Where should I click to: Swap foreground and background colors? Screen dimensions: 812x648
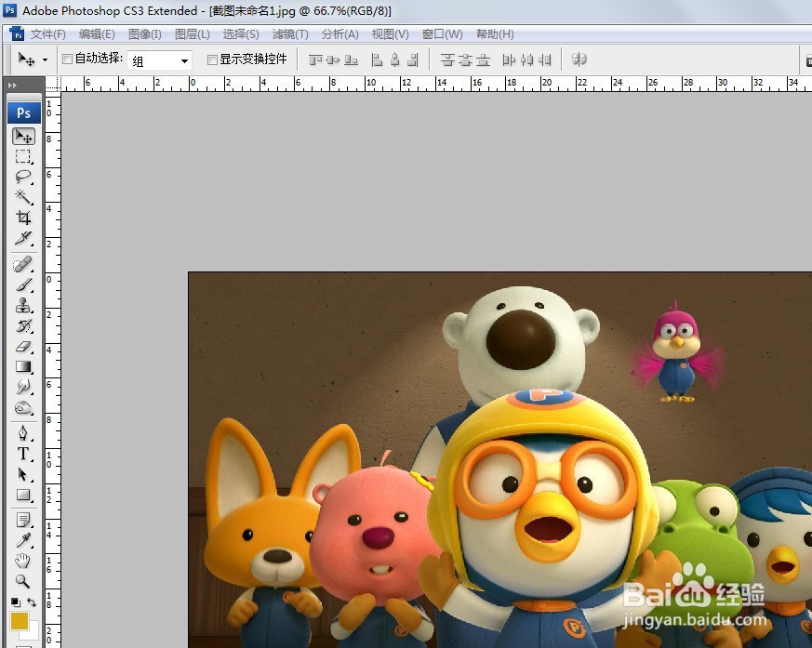32,602
